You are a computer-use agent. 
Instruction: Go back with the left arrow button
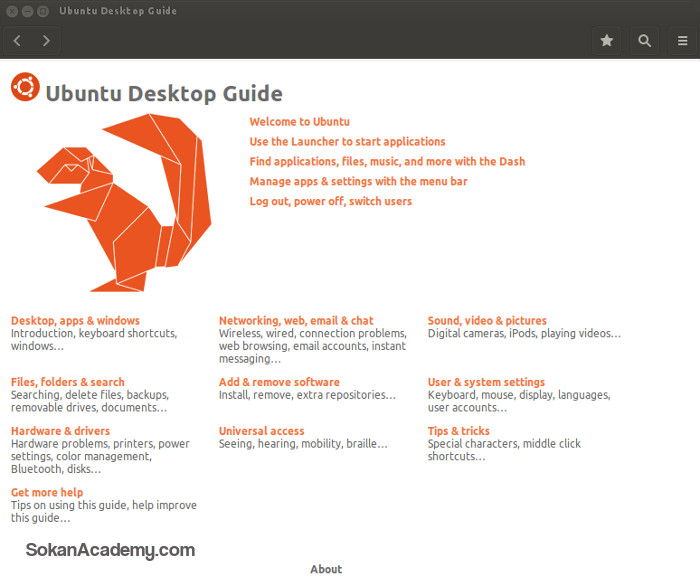[17, 41]
